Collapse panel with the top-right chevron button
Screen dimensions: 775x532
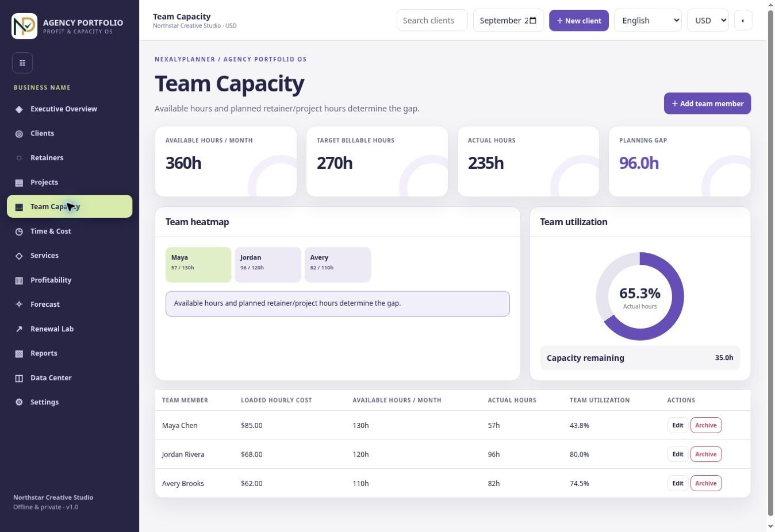pyautogui.click(x=743, y=21)
